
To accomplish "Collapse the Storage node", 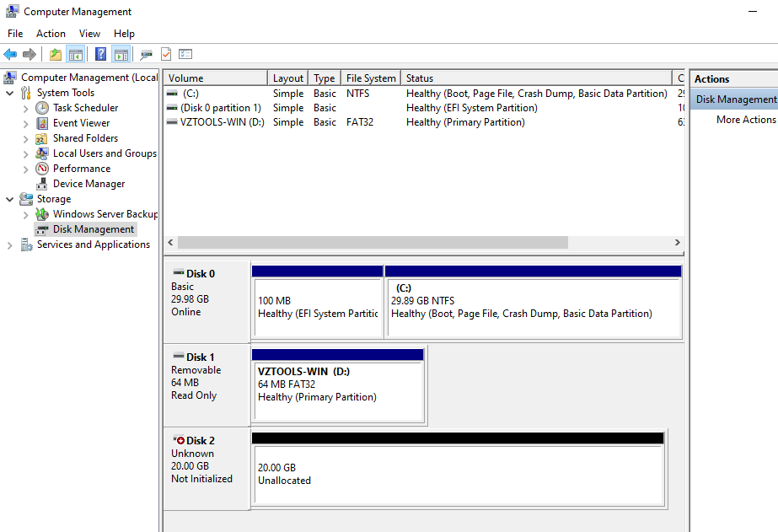I will [9, 199].
